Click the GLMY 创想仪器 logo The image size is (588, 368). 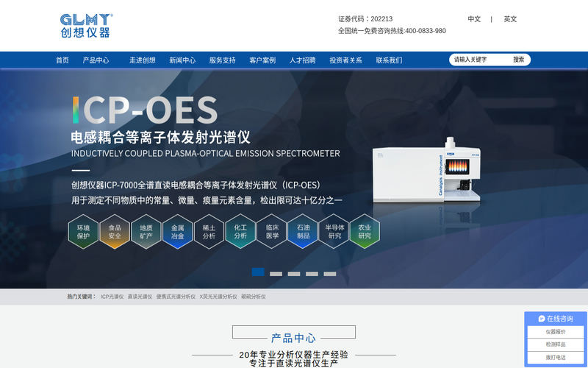[x=86, y=26]
